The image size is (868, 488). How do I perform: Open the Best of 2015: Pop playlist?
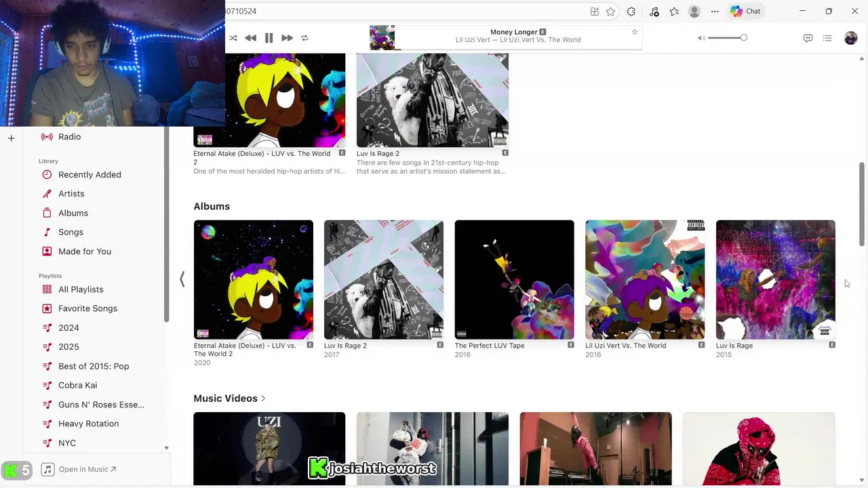point(94,366)
